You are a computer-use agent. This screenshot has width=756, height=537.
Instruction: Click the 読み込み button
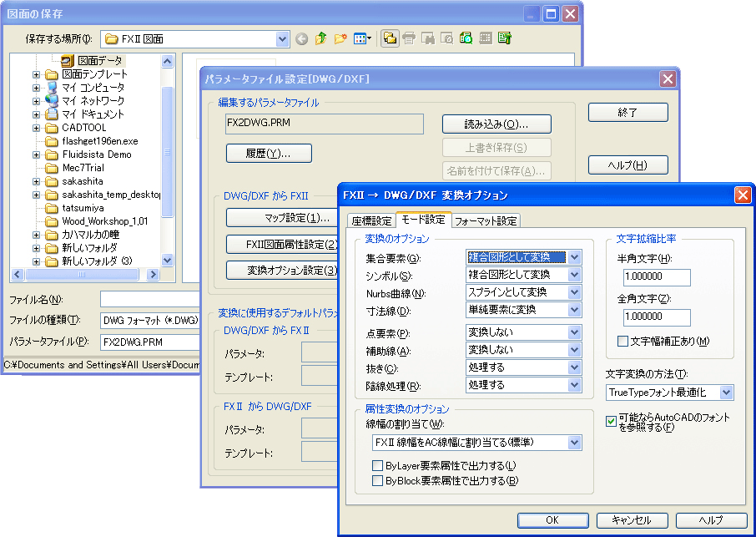[496, 124]
